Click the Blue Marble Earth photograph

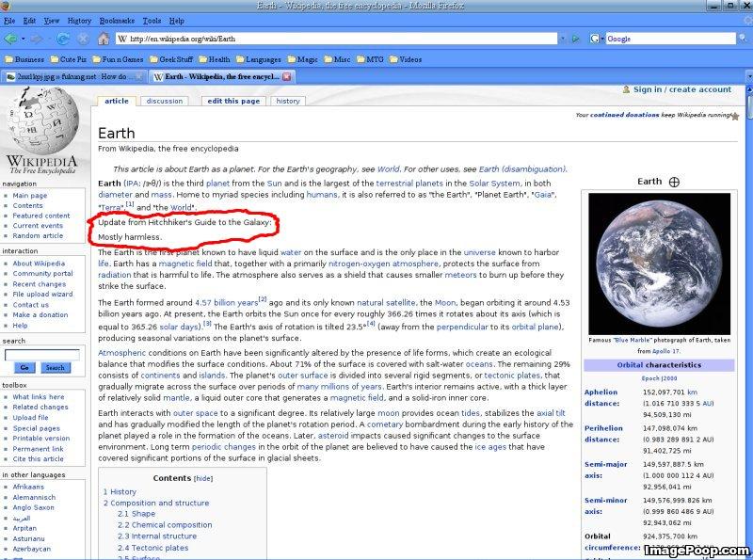click(660, 264)
